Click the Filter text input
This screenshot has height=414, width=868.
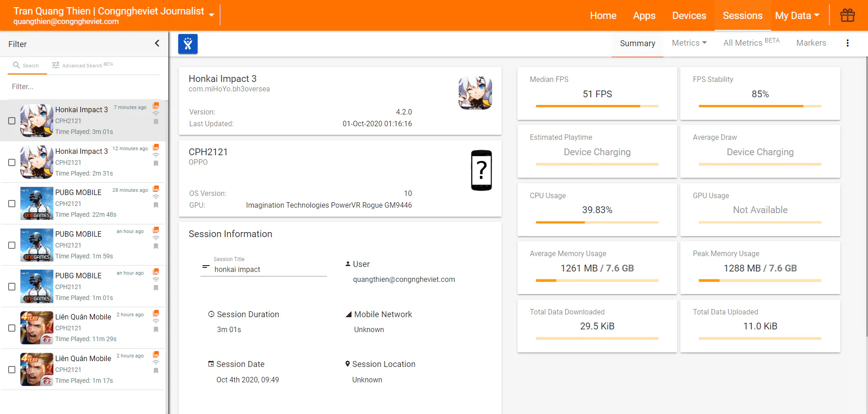[84, 86]
